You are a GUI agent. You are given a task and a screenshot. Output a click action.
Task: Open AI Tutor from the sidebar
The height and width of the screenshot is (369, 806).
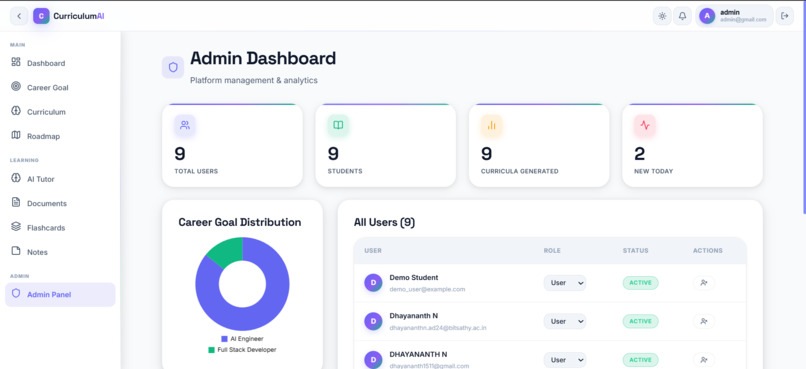[x=60, y=178]
